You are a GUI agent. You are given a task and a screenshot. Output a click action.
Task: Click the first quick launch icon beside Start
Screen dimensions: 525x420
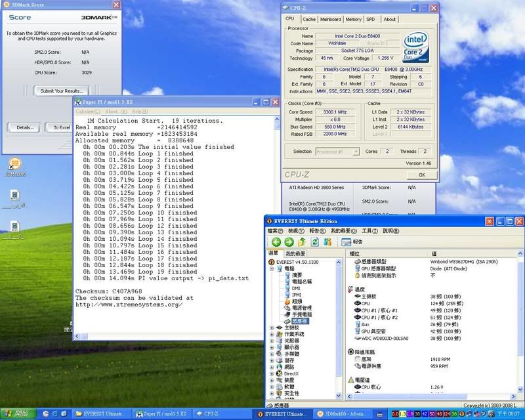46,414
